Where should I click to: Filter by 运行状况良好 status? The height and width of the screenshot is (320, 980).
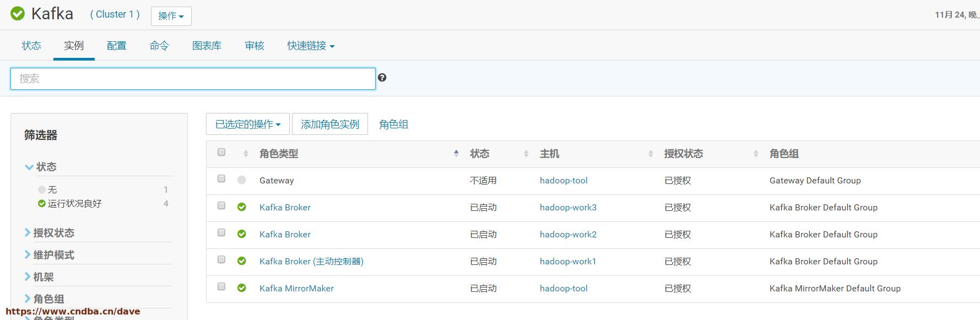click(x=74, y=204)
